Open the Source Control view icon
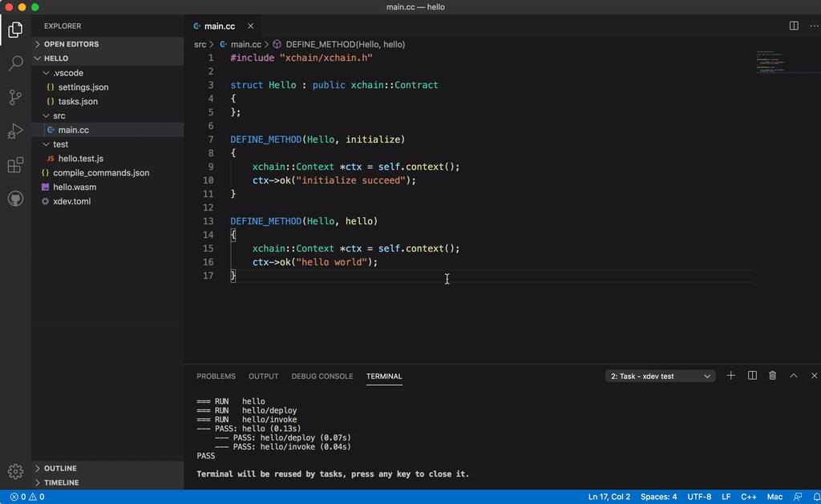Image resolution: width=821 pixels, height=504 pixels. [x=15, y=97]
